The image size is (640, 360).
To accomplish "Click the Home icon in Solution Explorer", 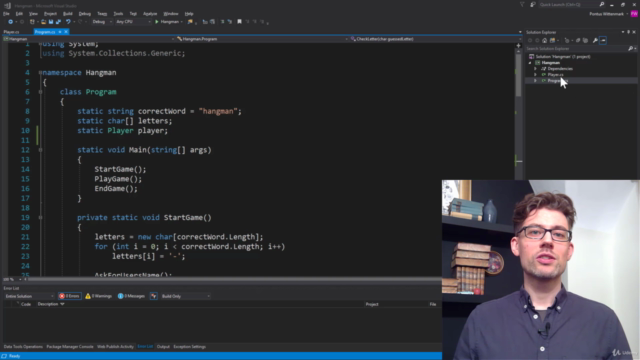I will click(x=544, y=40).
